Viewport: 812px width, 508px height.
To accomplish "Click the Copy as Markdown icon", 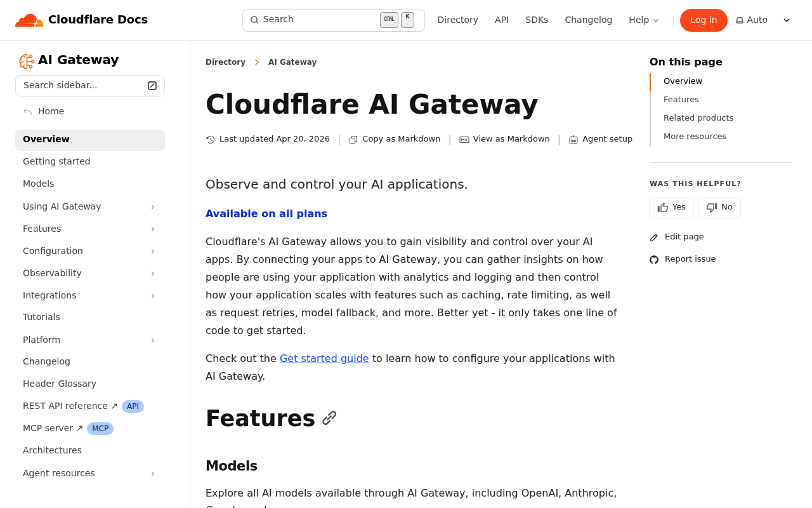I will click(x=353, y=140).
